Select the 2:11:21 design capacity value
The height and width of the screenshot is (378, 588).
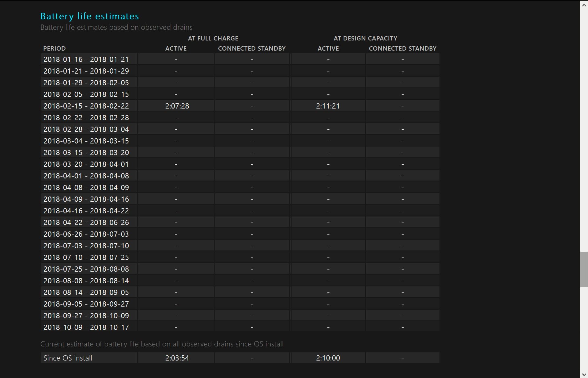point(328,106)
